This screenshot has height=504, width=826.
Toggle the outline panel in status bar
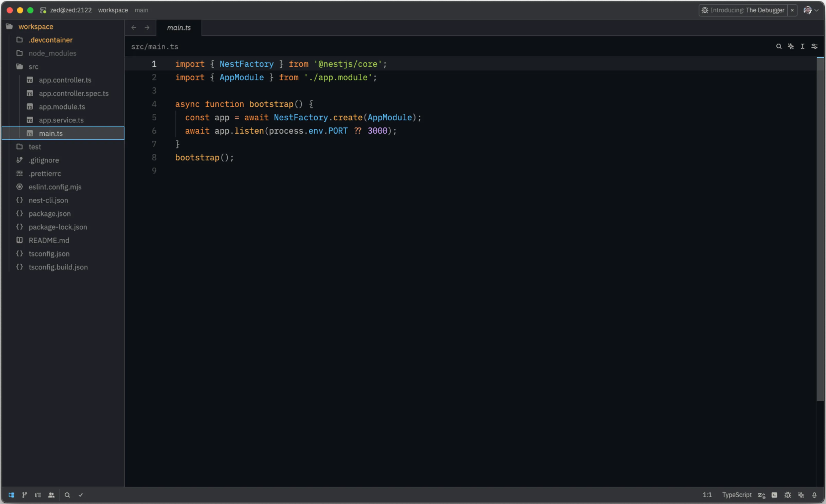[38, 495]
